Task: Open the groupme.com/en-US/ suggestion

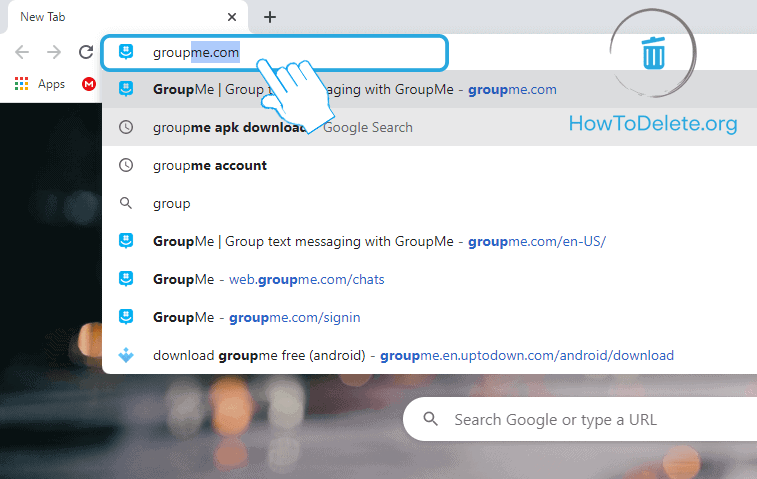Action: coord(430,241)
